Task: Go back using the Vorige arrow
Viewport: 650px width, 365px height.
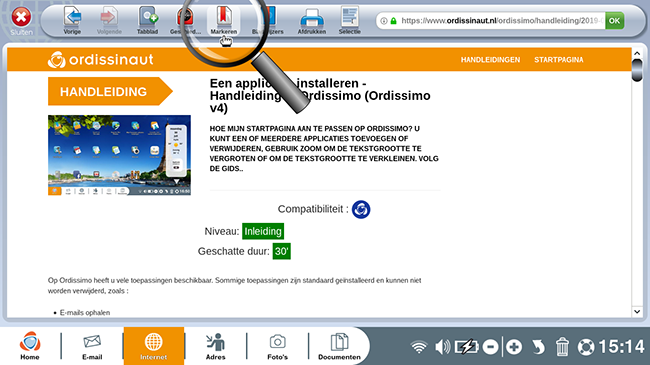Action: click(x=72, y=20)
